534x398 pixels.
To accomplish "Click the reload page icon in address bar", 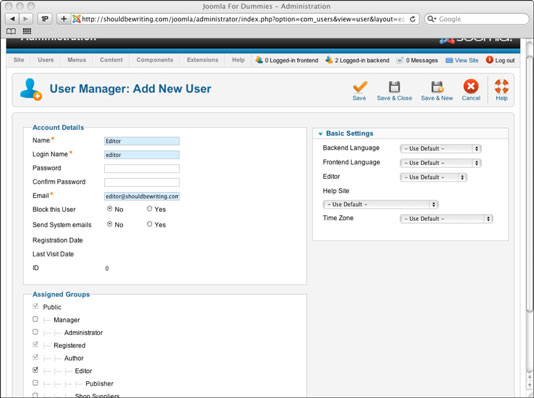I will coord(412,19).
